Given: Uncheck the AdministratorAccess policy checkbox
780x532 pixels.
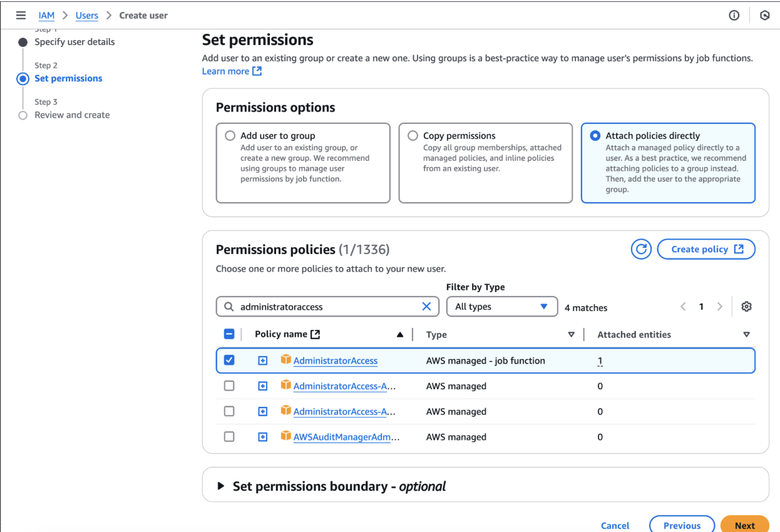Looking at the screenshot, I should pos(229,360).
